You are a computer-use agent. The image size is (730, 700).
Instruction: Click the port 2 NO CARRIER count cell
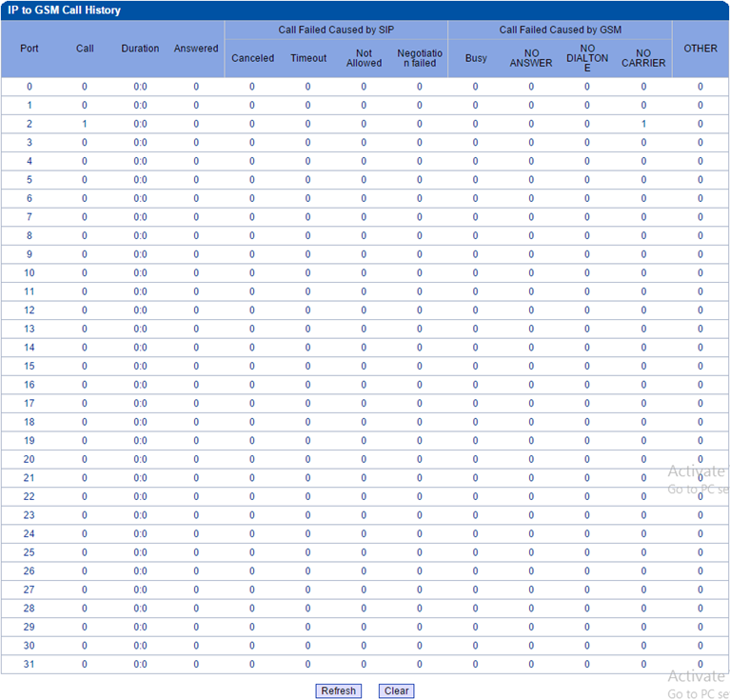click(x=643, y=124)
